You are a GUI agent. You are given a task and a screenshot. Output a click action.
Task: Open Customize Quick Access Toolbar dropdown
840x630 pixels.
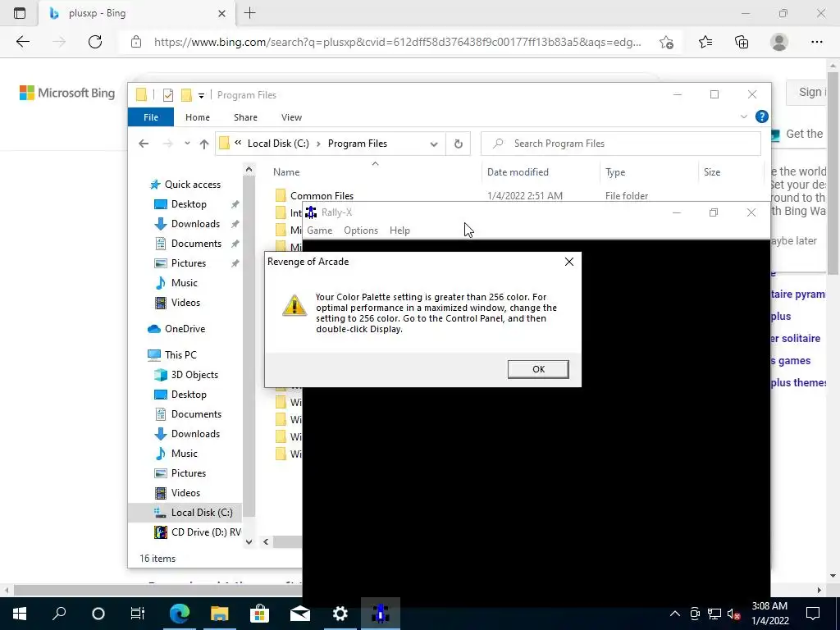tap(202, 95)
